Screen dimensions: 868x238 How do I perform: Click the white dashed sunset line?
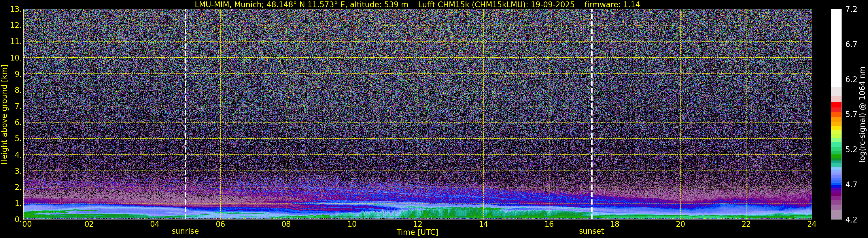592,114
